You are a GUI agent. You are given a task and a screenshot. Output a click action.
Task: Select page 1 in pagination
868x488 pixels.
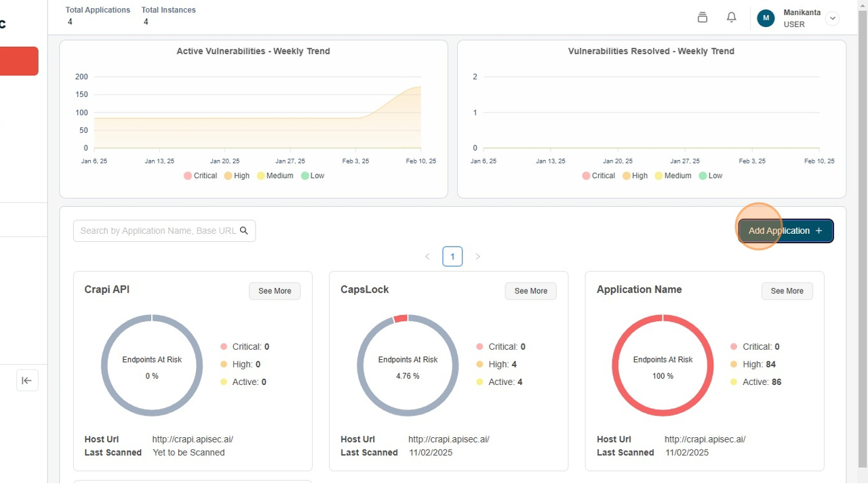coord(452,256)
